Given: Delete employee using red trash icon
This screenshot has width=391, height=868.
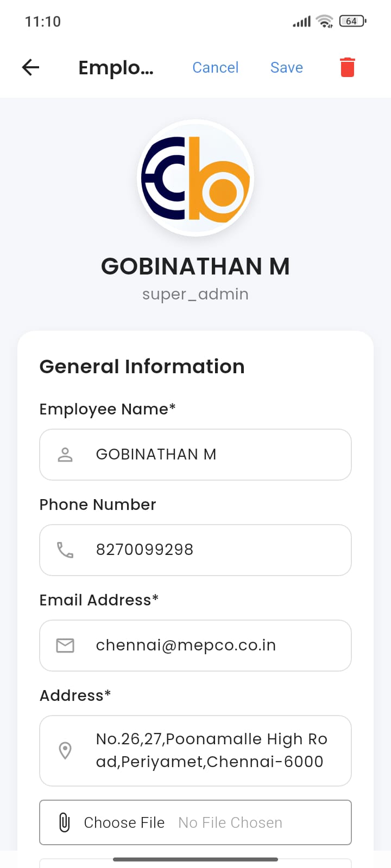Looking at the screenshot, I should tap(348, 67).
